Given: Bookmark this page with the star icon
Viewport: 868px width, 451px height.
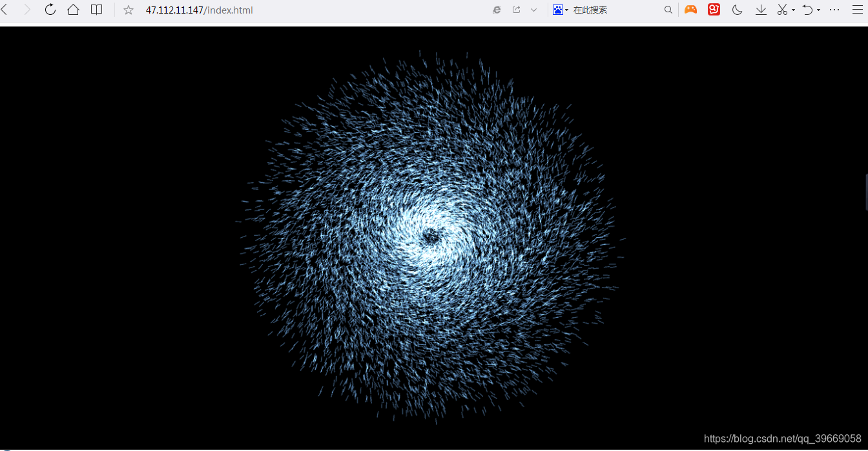Looking at the screenshot, I should [129, 10].
